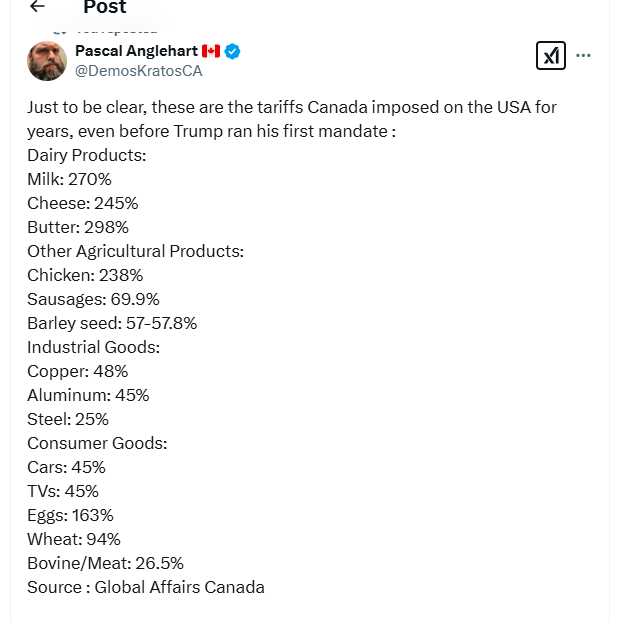
Task: Visit the @DemosKratosCA handle link
Action: click(x=138, y=71)
